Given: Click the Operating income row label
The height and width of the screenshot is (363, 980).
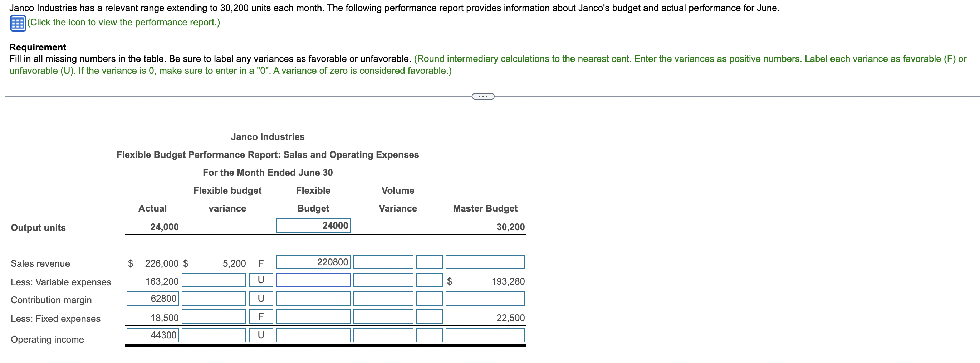Looking at the screenshot, I should click(x=47, y=339).
